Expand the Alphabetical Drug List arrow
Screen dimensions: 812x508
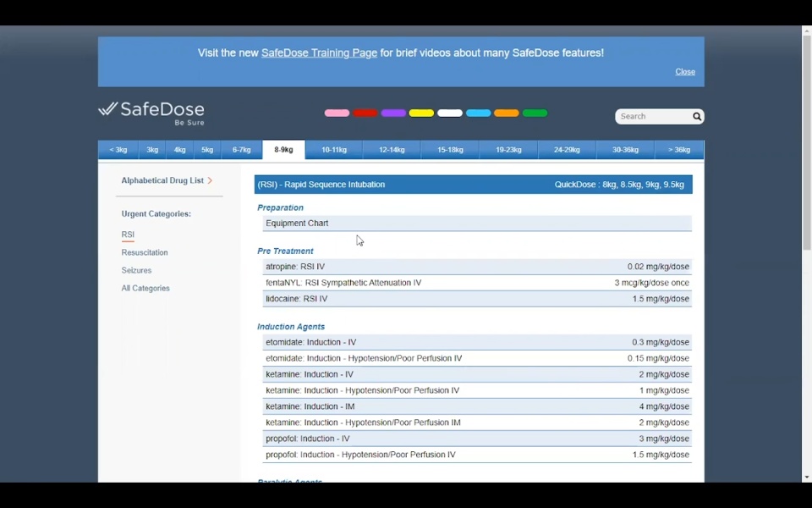coord(210,180)
